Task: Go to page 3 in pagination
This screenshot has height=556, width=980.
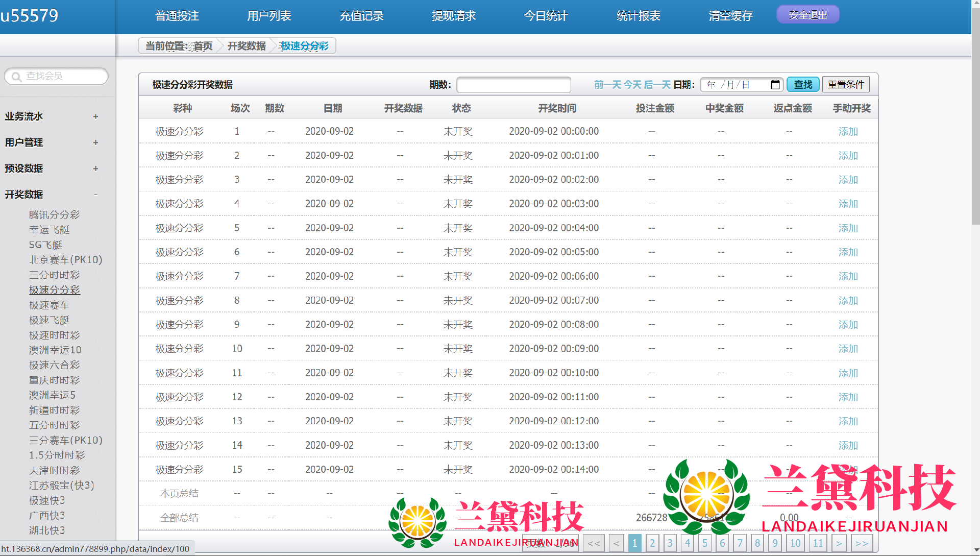Action: pos(670,543)
